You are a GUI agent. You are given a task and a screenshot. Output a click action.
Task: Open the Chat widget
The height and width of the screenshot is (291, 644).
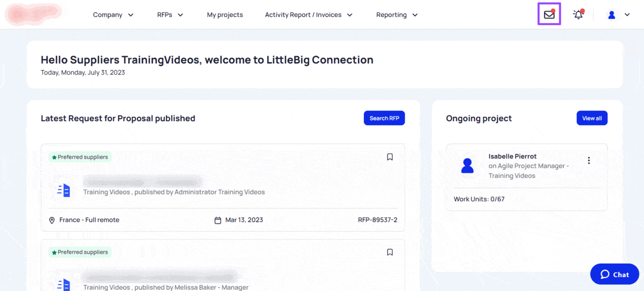[614, 274]
